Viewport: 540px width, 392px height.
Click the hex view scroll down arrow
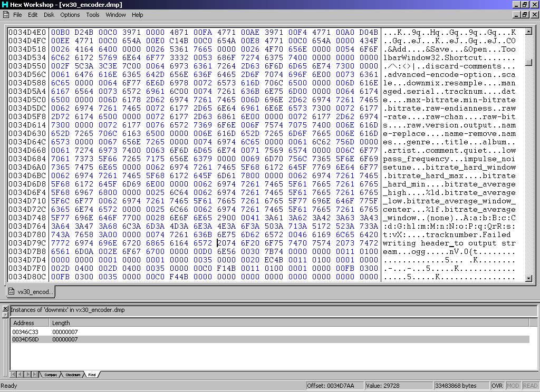[x=528, y=278]
